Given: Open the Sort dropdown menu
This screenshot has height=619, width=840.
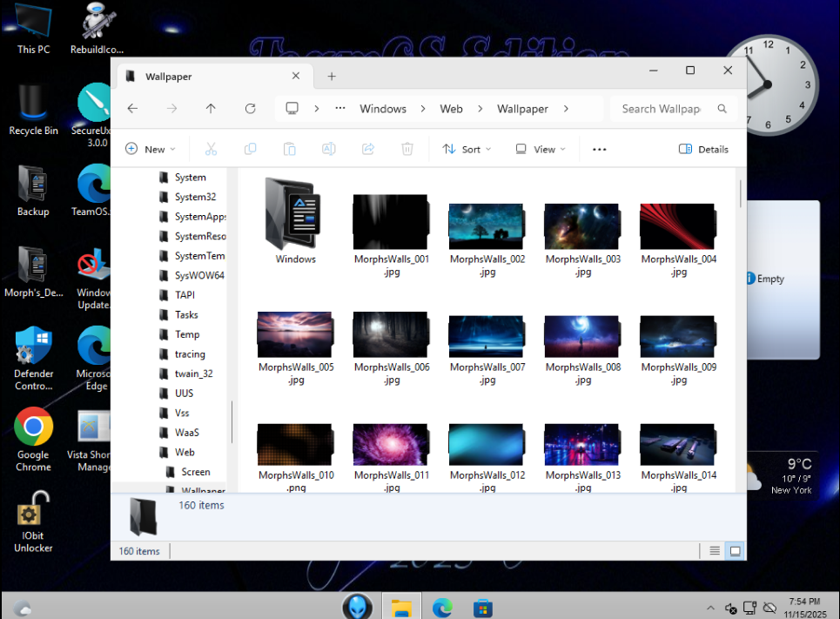Looking at the screenshot, I should (467, 149).
